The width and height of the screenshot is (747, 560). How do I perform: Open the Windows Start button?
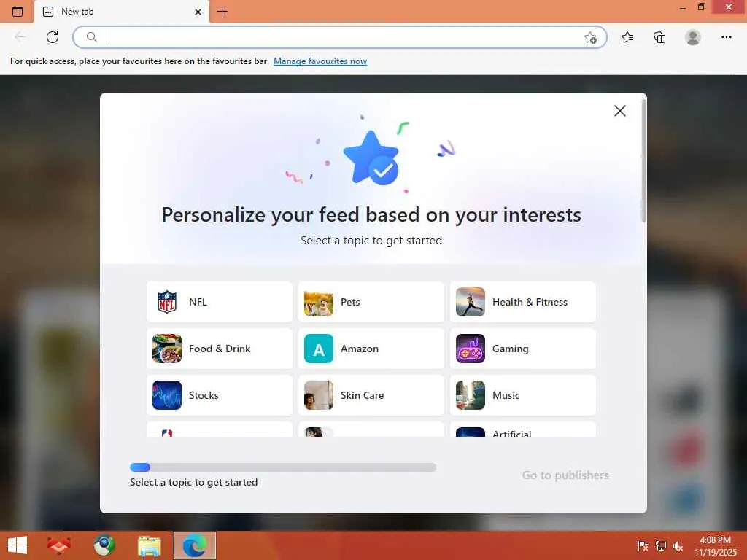tap(18, 545)
